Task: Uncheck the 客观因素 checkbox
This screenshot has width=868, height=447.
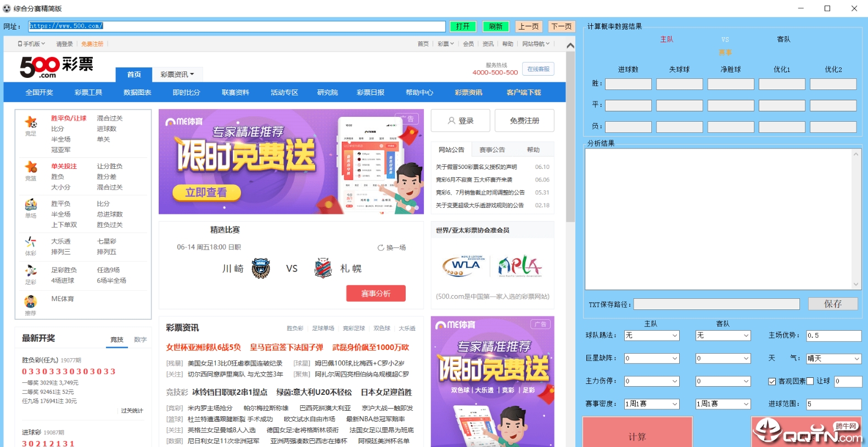Action: (772, 381)
